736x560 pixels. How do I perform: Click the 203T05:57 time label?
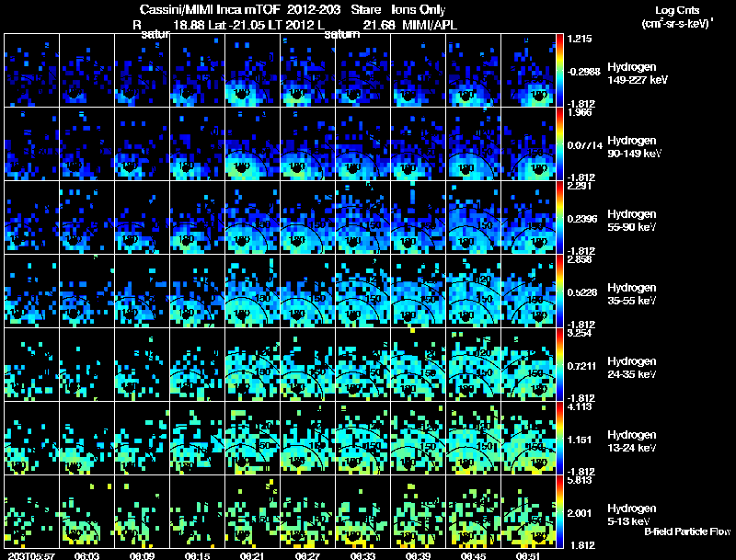(x=31, y=555)
